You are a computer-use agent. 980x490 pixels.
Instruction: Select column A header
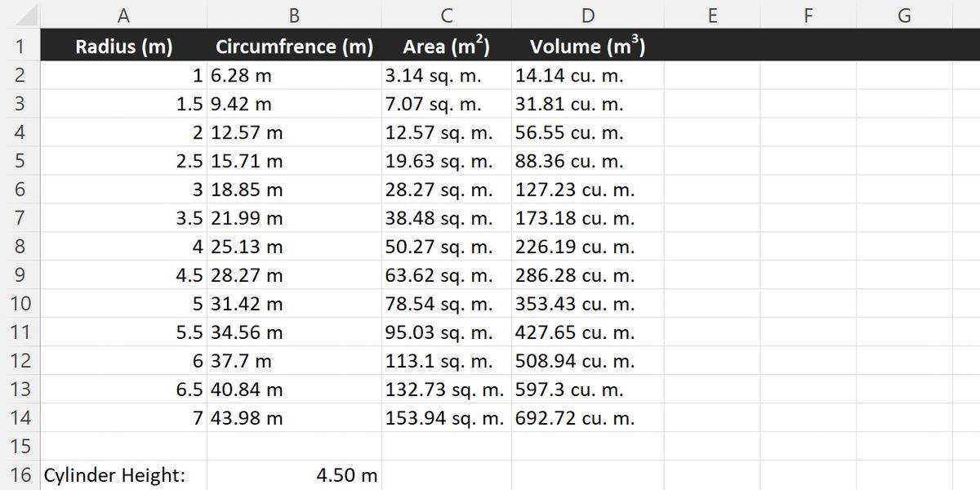123,14
